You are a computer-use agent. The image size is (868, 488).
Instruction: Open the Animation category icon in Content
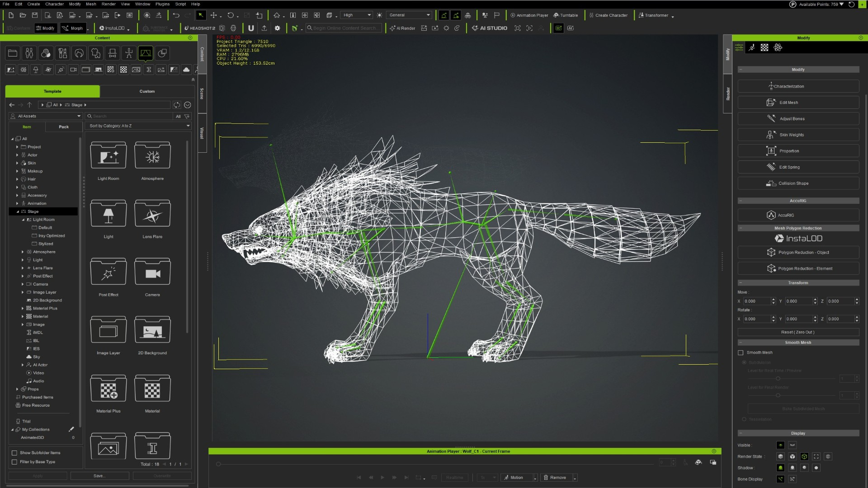click(129, 53)
